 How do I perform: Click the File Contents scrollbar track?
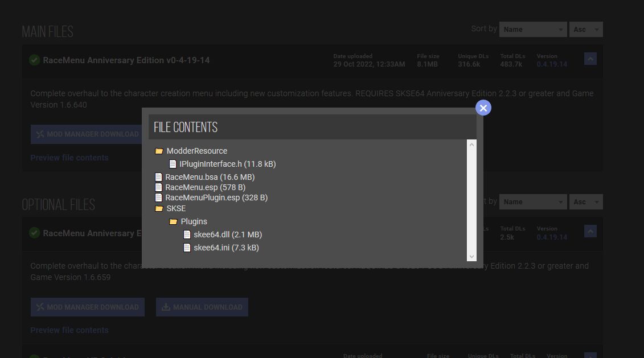(471, 200)
